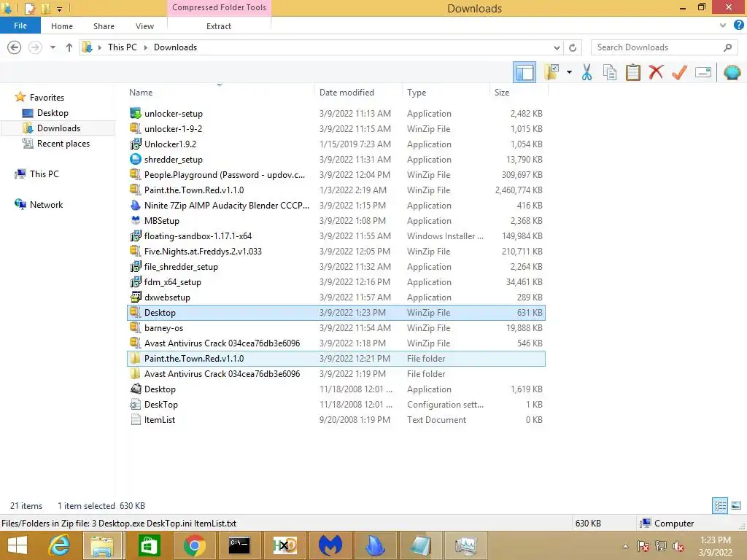The width and height of the screenshot is (747, 560).
Task: Open Windows Store from taskbar
Action: point(149,545)
